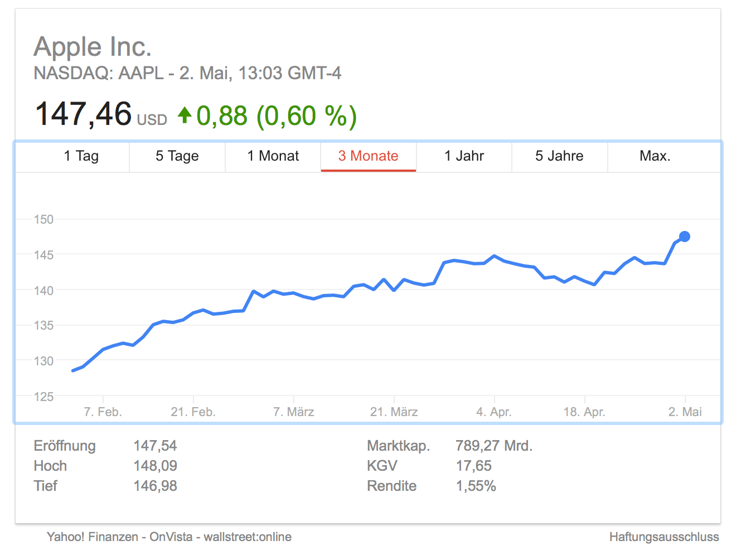Click the 21. März axis label
Image resolution: width=746 pixels, height=560 pixels.
[394, 412]
